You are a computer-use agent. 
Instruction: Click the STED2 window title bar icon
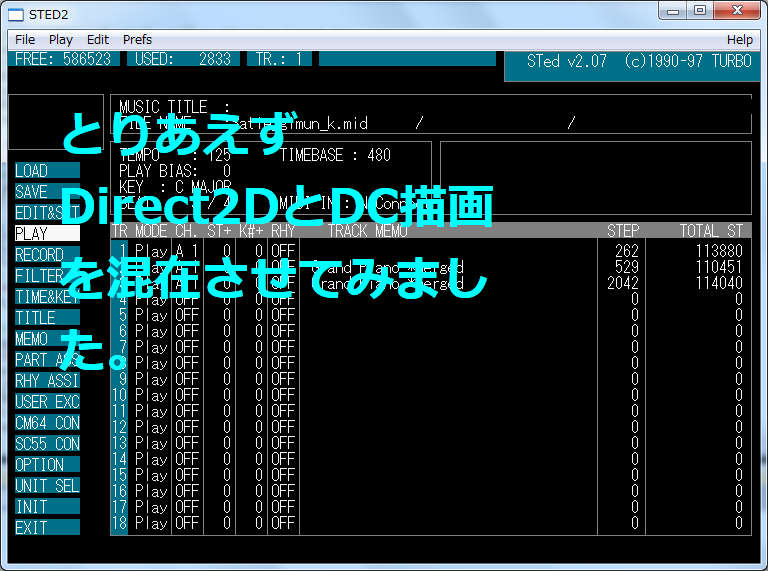(x=15, y=12)
